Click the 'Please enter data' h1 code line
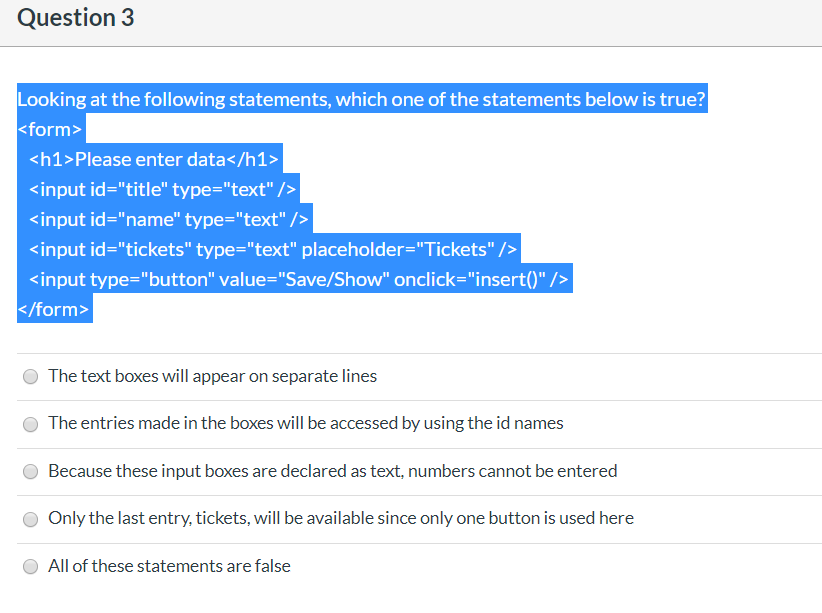Image resolution: width=822 pixels, height=613 pixels. tap(154, 159)
